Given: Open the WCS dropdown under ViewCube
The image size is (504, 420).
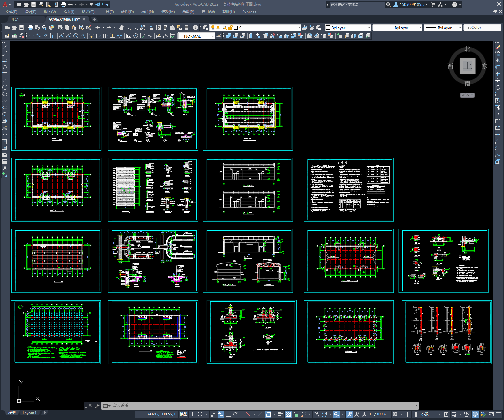Looking at the screenshot, I should (468, 95).
